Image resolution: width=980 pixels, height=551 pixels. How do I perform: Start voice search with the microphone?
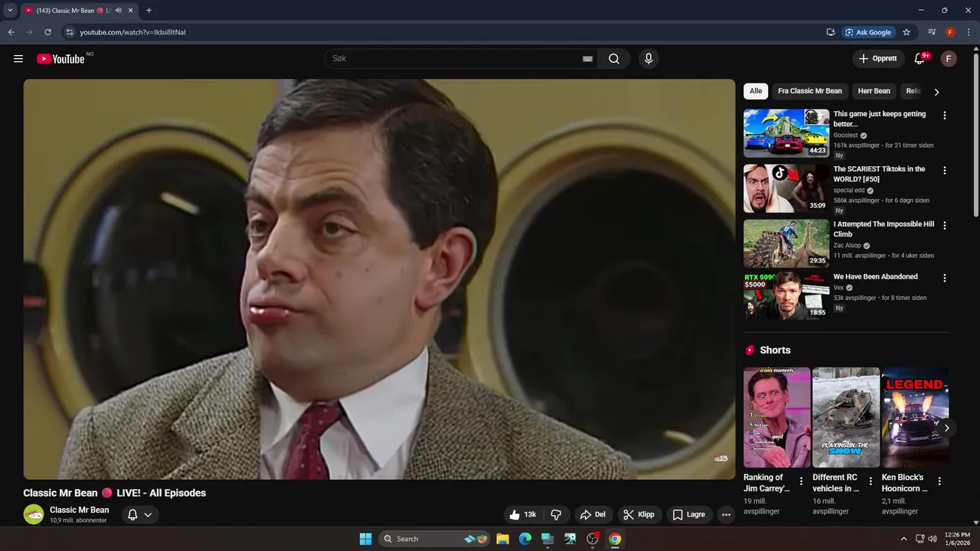click(648, 59)
